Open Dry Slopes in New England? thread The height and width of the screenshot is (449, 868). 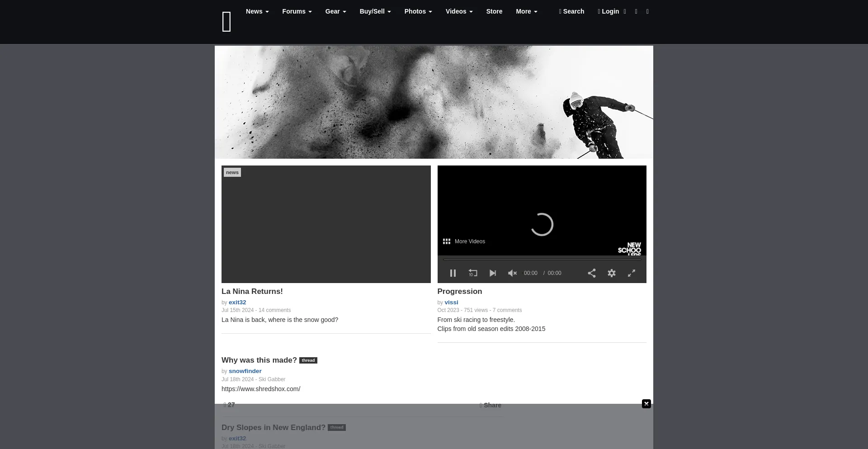274,428
